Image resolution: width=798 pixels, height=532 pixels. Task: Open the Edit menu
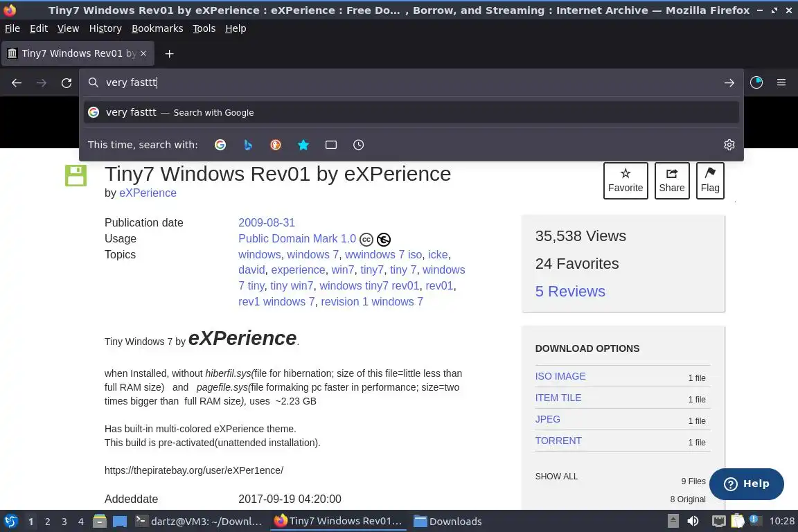(39, 28)
